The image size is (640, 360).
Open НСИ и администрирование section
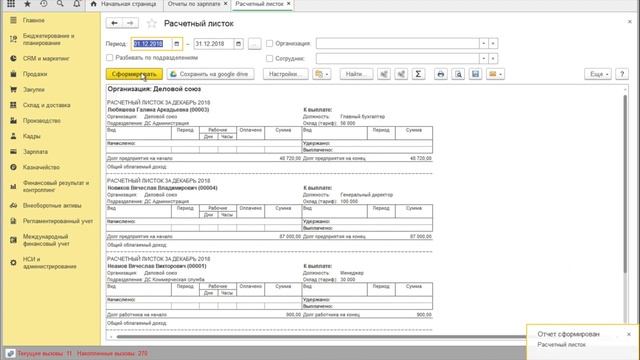[x=49, y=262]
